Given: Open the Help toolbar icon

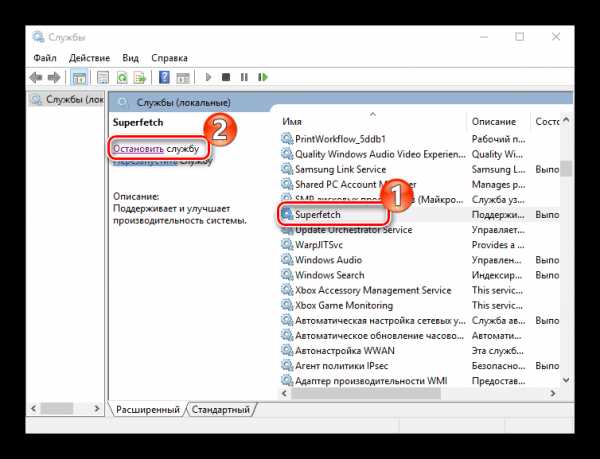Looking at the screenshot, I should [164, 78].
